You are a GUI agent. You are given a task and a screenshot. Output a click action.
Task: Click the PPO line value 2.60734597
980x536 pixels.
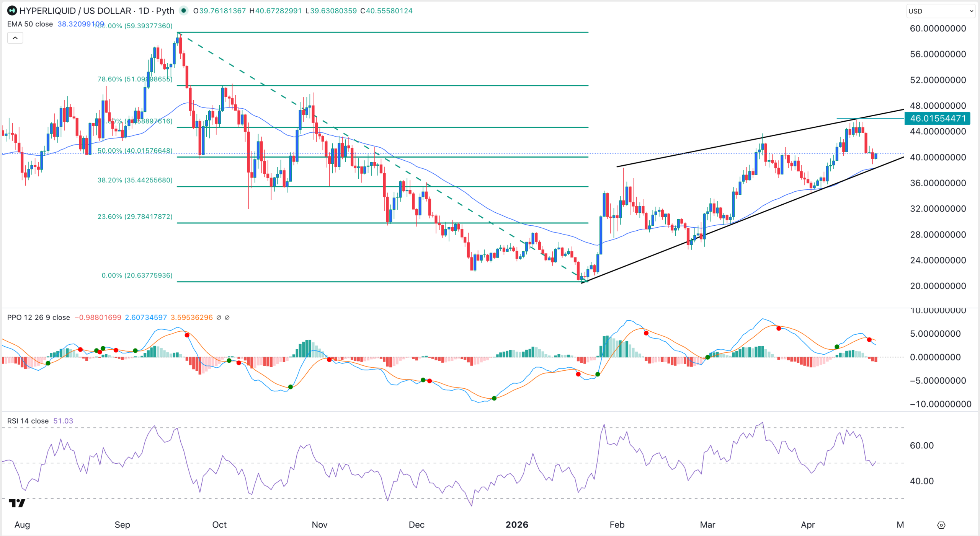point(146,318)
